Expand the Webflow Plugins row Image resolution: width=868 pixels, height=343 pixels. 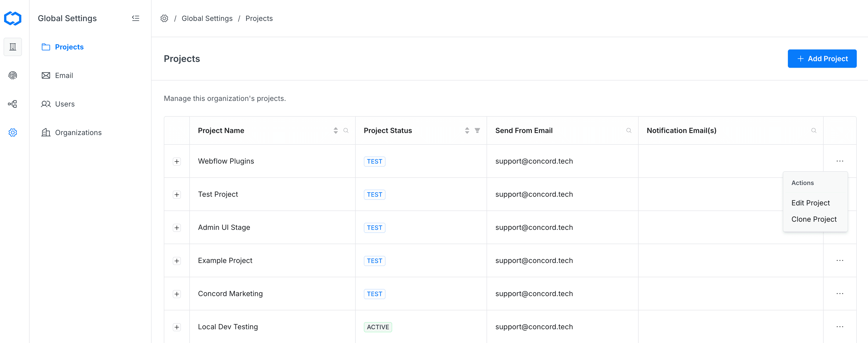[177, 162]
